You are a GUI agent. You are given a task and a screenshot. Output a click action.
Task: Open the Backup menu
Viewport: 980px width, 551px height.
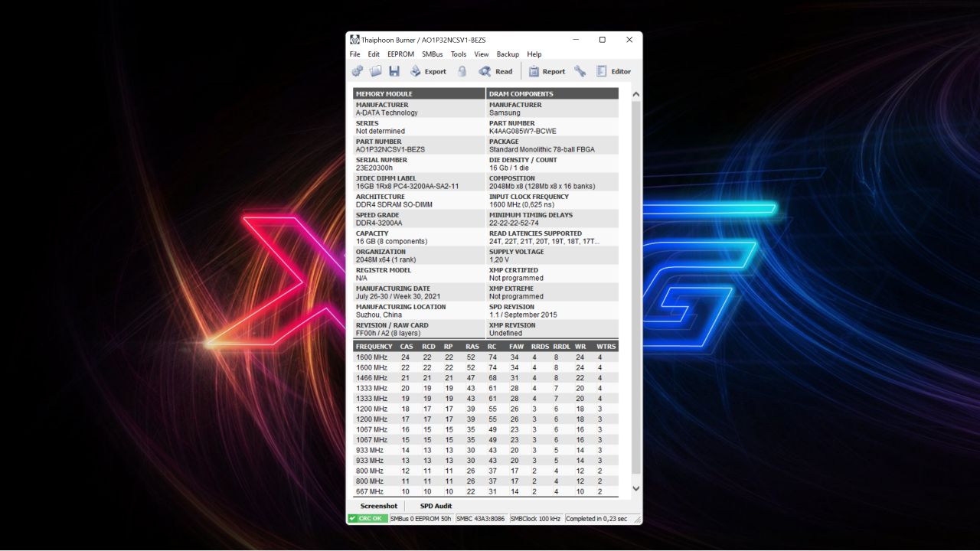tap(508, 54)
